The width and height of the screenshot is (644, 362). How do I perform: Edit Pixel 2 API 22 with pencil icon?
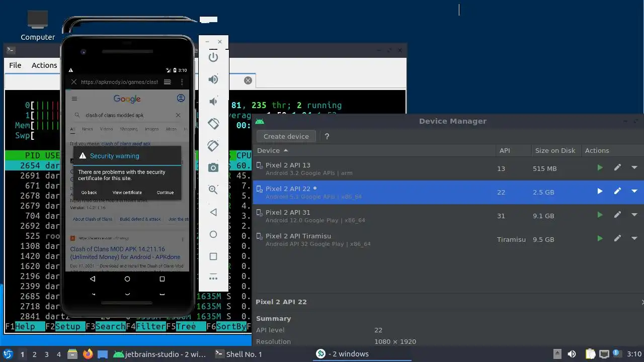617,192
